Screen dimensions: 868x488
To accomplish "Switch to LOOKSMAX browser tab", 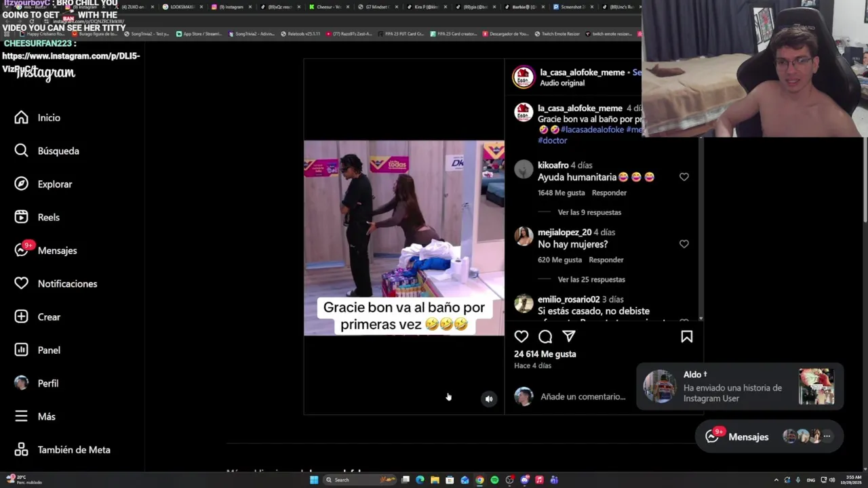I will point(182,7).
